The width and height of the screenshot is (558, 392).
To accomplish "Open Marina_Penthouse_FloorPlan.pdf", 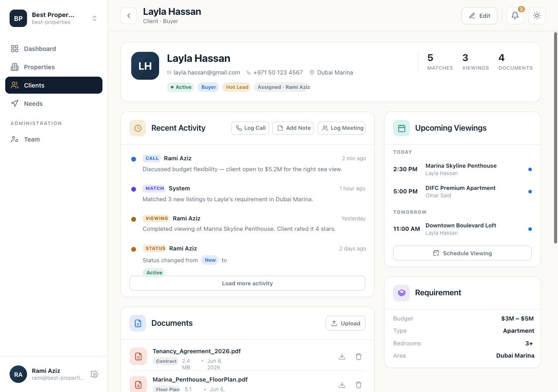I will tap(200, 379).
